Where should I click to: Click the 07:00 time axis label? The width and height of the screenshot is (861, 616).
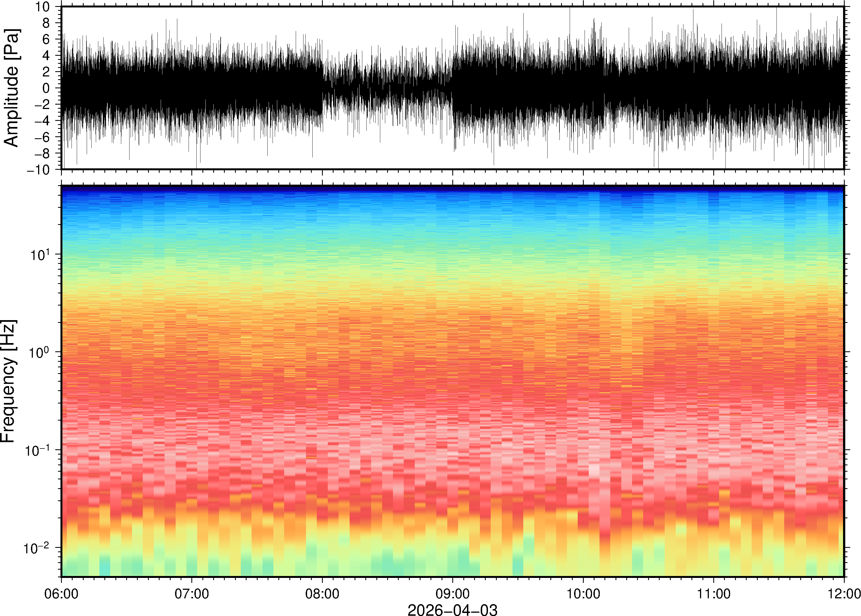(x=192, y=594)
